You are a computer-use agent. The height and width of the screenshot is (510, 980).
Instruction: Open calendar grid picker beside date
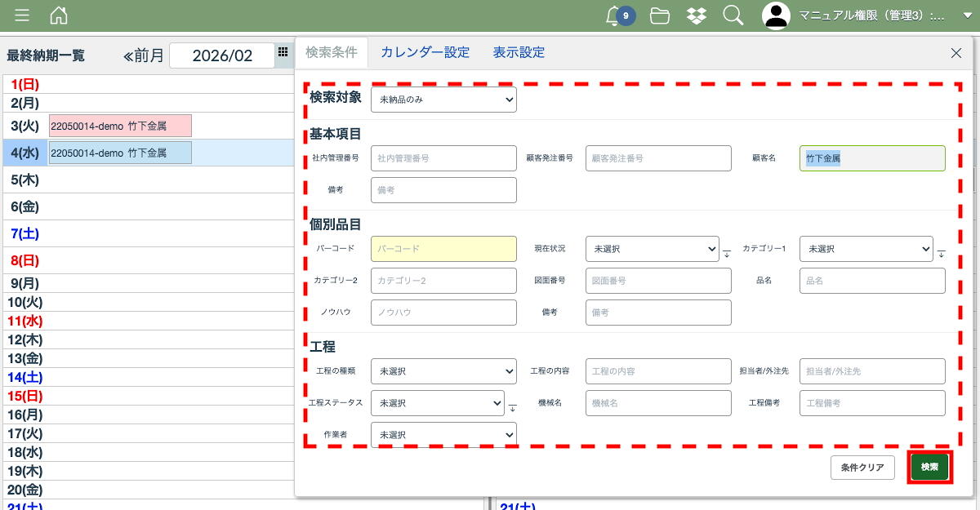(x=283, y=52)
